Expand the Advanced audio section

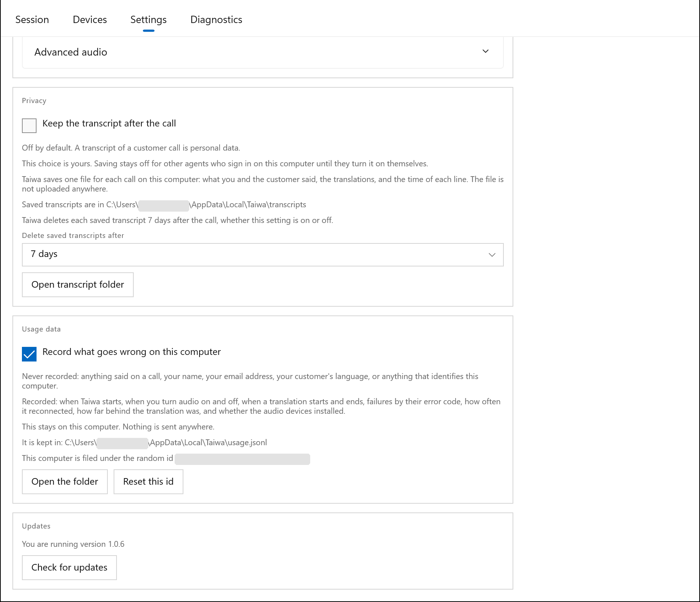point(263,52)
